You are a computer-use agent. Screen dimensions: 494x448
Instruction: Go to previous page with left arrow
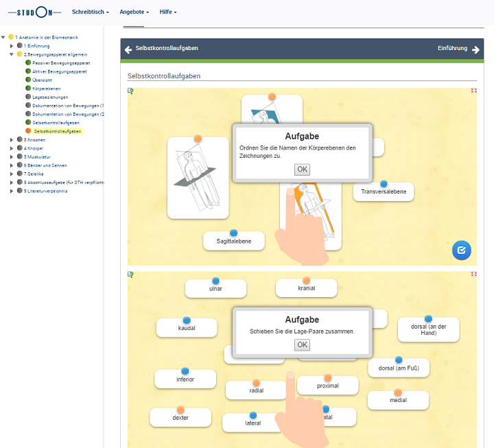(x=128, y=49)
